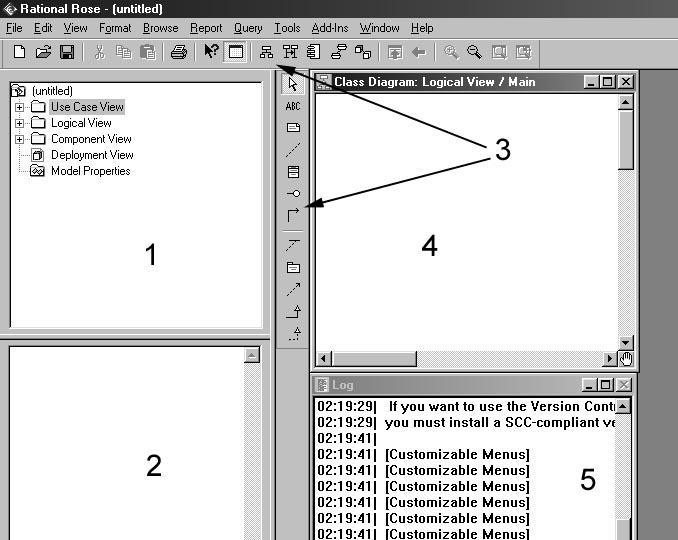Click Class Diagram horizontal scrollbar left arrow

(x=323, y=358)
